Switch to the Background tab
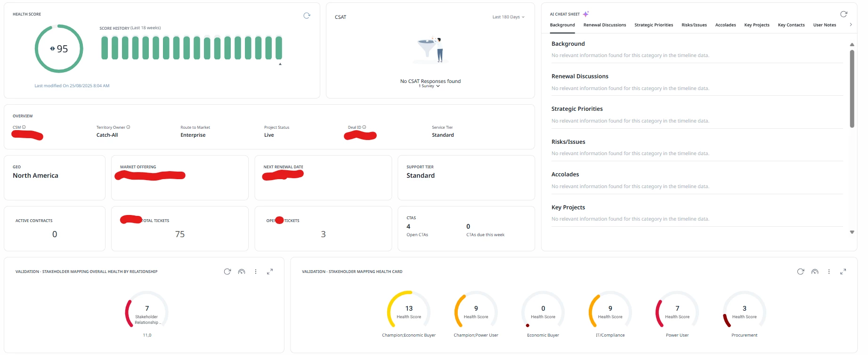 [x=562, y=25]
